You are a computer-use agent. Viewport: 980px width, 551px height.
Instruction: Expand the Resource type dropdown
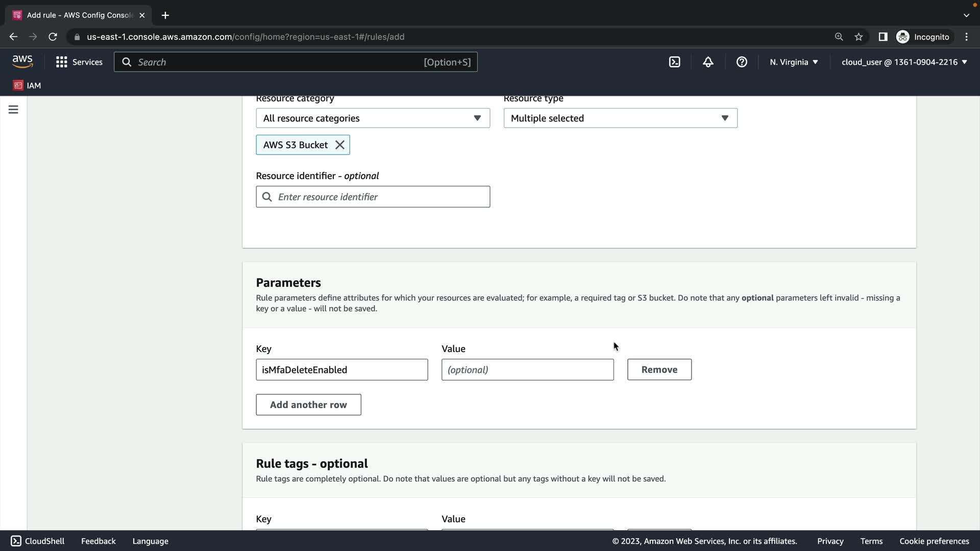pos(620,118)
